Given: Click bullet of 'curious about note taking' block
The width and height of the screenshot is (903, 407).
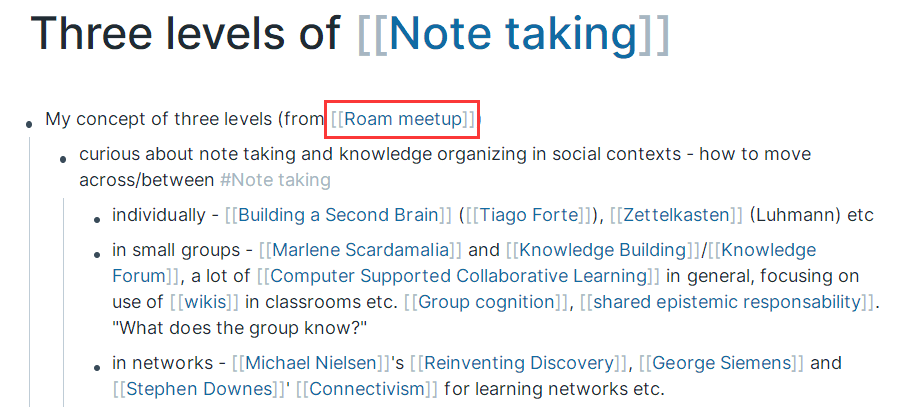Looking at the screenshot, I should click(65, 157).
